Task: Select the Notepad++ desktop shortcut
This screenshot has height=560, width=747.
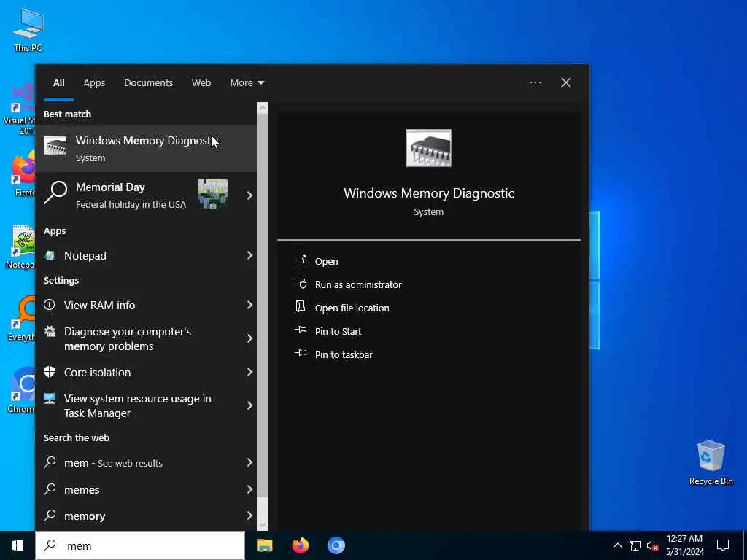Action: coord(21,246)
